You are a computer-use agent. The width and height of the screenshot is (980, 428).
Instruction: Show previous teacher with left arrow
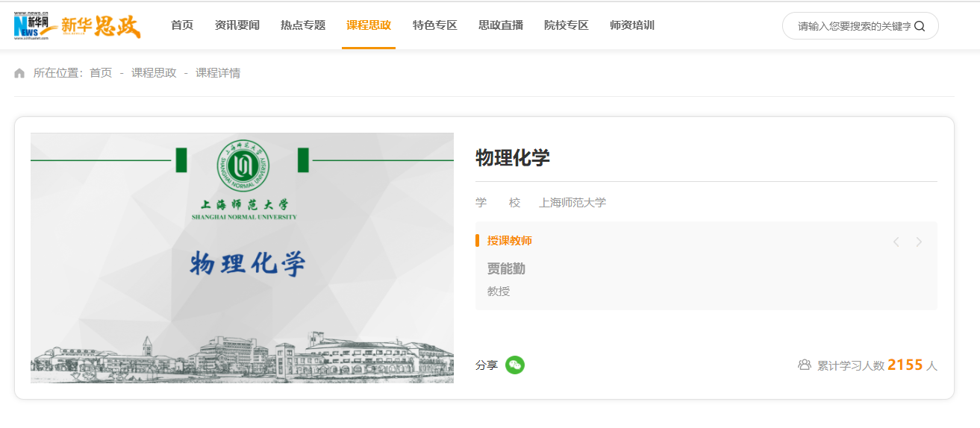coord(896,242)
